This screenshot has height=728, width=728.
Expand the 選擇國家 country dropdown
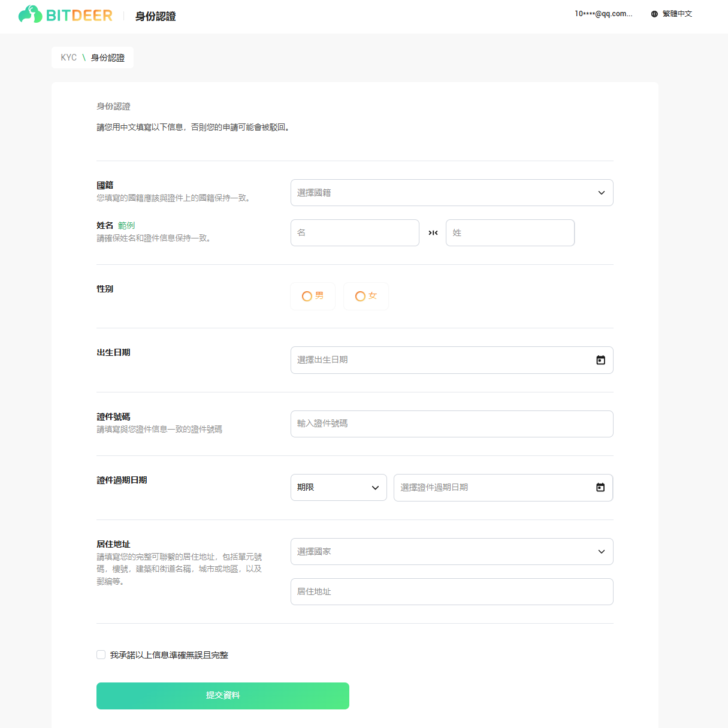[x=452, y=552]
